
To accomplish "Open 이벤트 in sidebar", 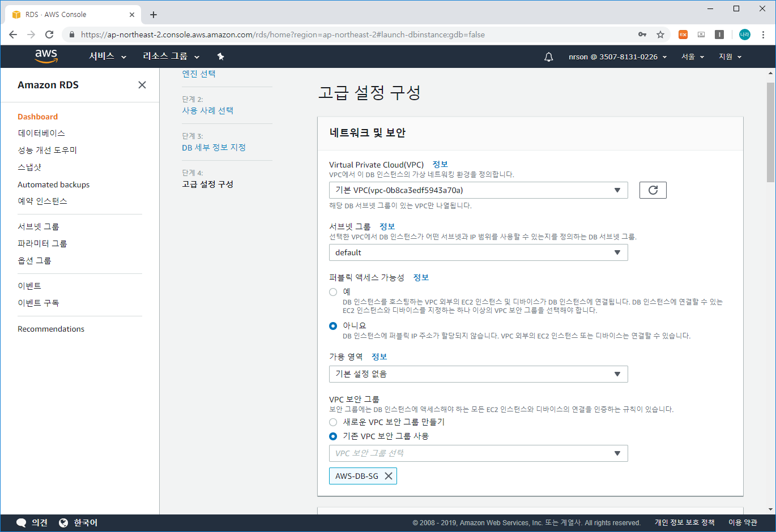I will click(29, 286).
